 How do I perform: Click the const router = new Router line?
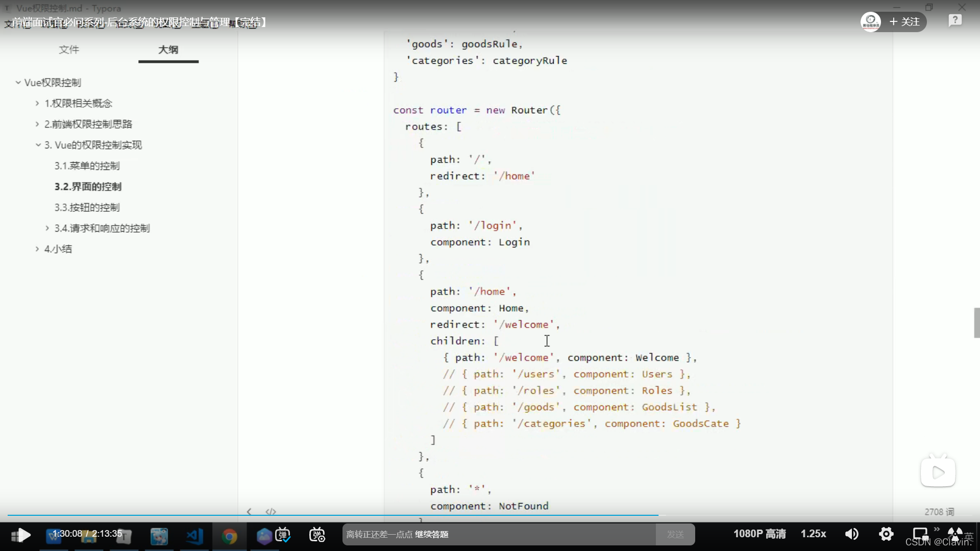coord(477,110)
